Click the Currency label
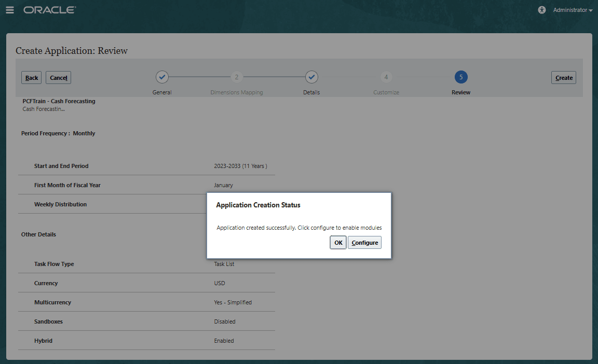 (x=46, y=283)
